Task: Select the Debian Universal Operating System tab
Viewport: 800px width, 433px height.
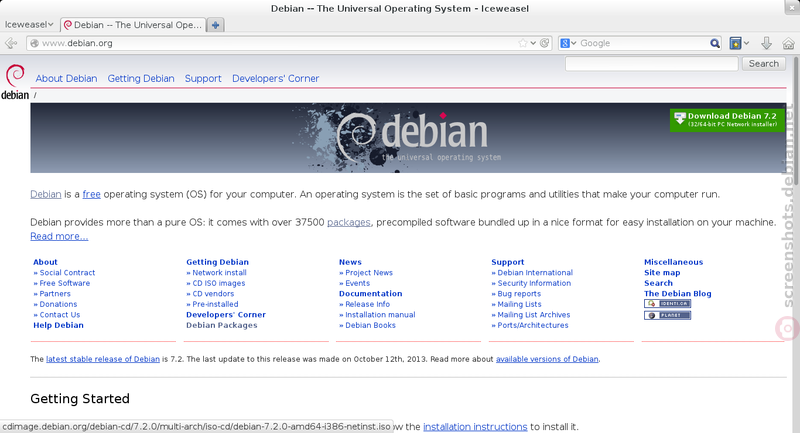Action: coord(133,25)
